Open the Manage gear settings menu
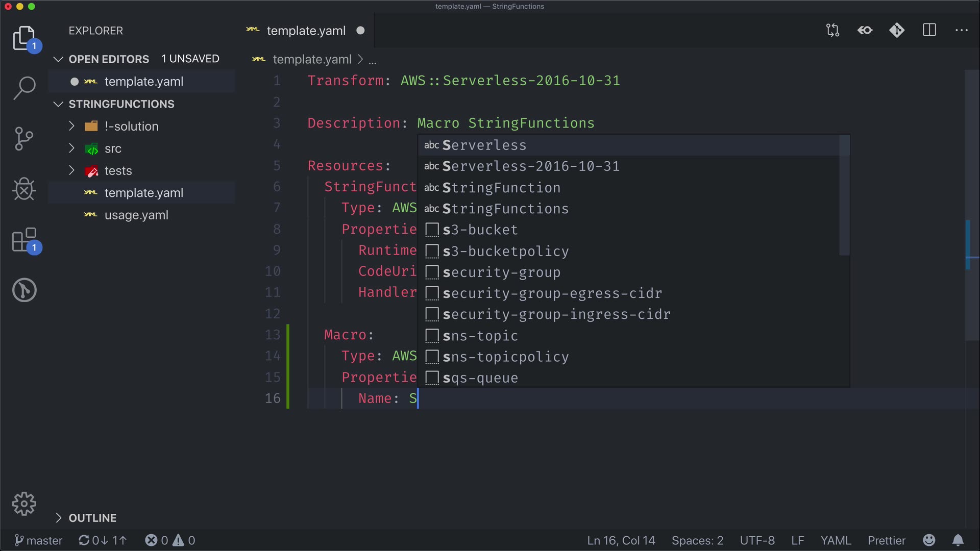980x551 pixels. [x=24, y=504]
